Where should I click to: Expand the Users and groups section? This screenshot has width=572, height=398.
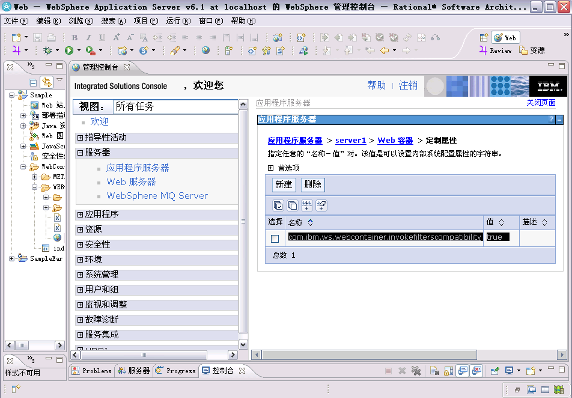click(x=80, y=290)
